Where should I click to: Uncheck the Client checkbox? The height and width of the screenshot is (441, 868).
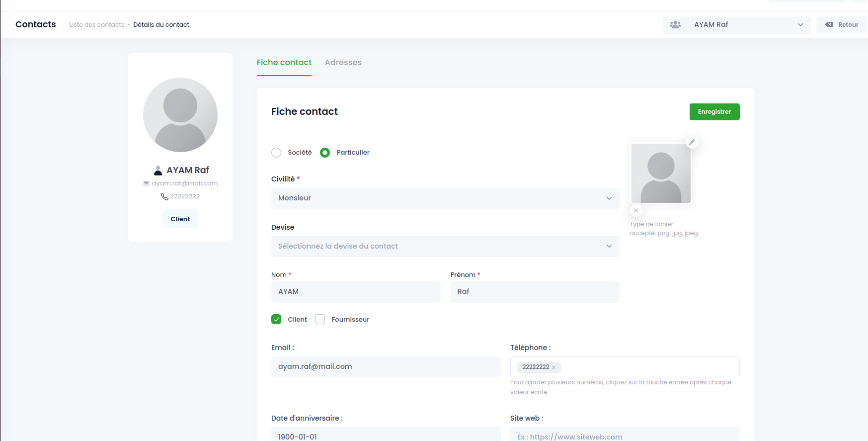(x=276, y=319)
